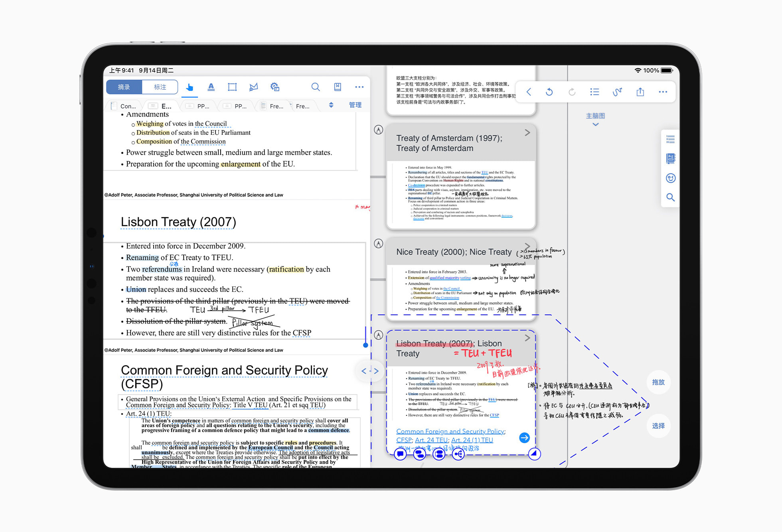Toggle the 拖放 drag mode button
Screen dimensions: 782x532
click(658, 382)
